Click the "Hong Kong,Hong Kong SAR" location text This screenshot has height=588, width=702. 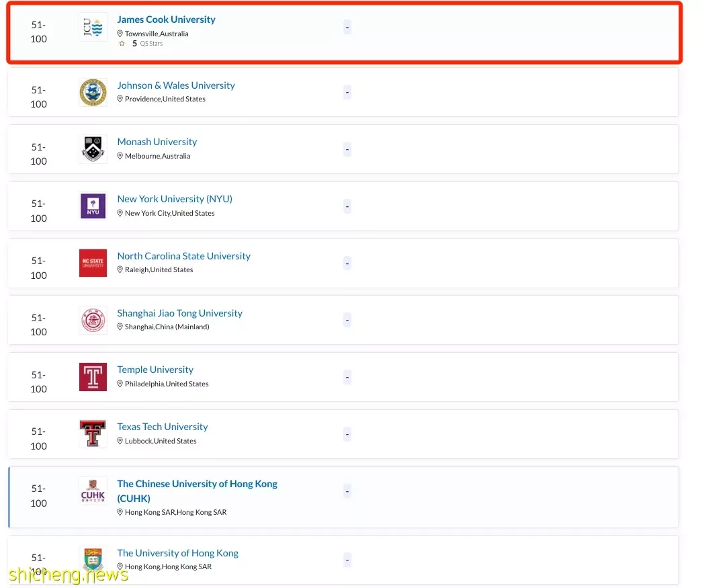[169, 566]
